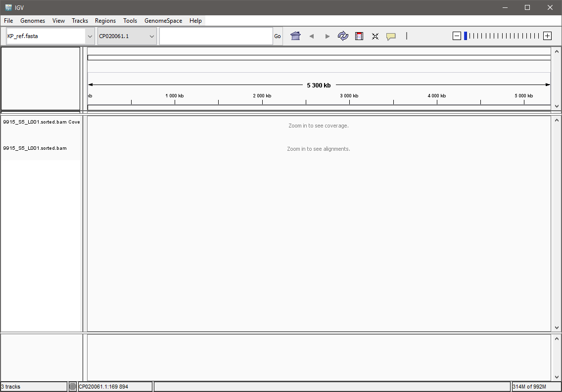
Task: Click the gray status circle icon
Action: tap(72, 387)
